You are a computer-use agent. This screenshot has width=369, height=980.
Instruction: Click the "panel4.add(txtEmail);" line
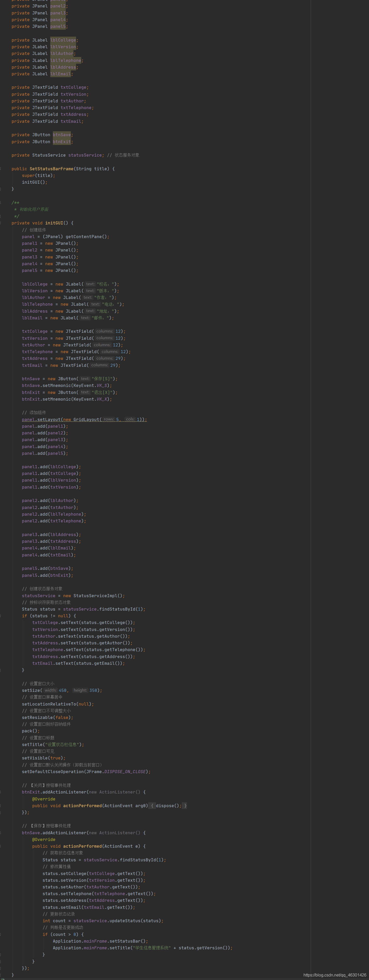(x=49, y=555)
